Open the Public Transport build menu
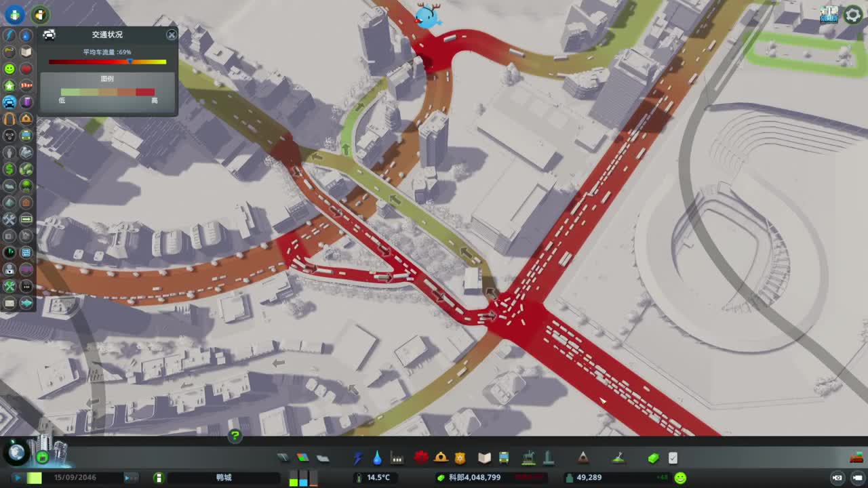This screenshot has width=868, height=488. 504,458
